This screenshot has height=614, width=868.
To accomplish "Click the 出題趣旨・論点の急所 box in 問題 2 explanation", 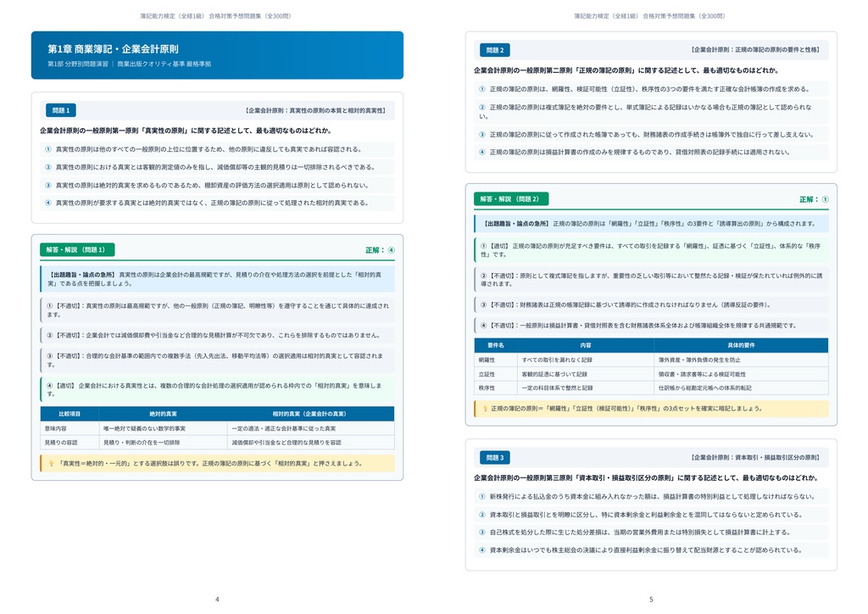I will point(651,224).
